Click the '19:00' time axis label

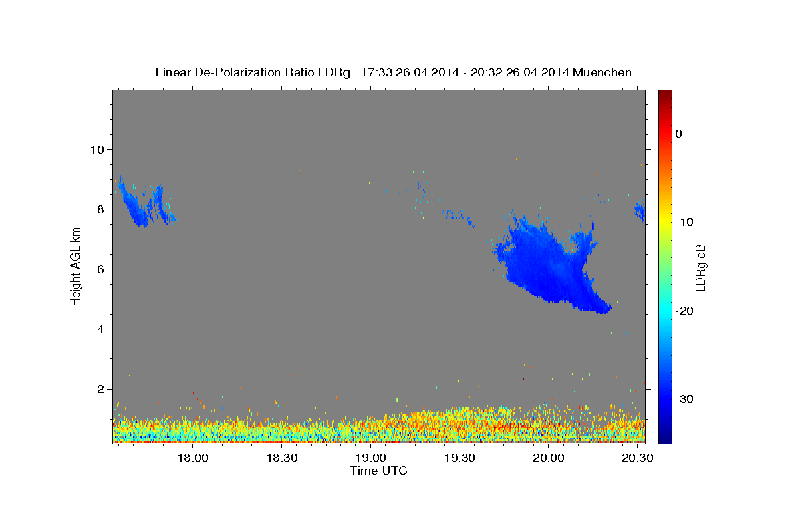tap(371, 458)
